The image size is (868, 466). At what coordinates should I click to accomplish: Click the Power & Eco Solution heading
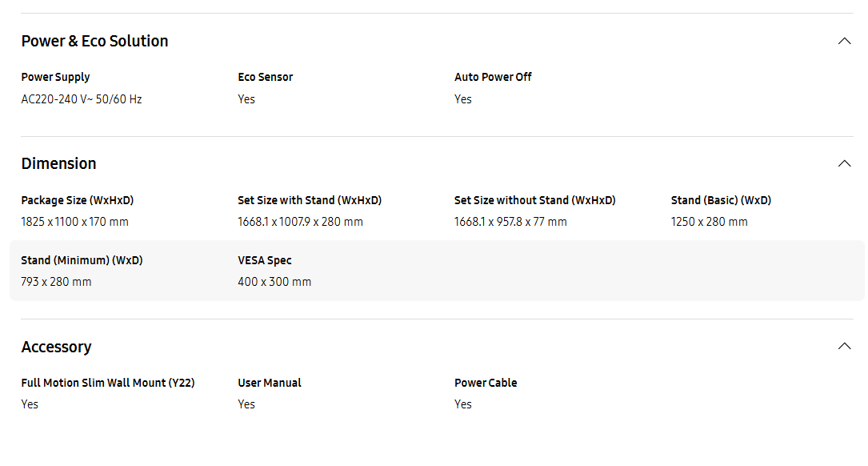click(94, 41)
